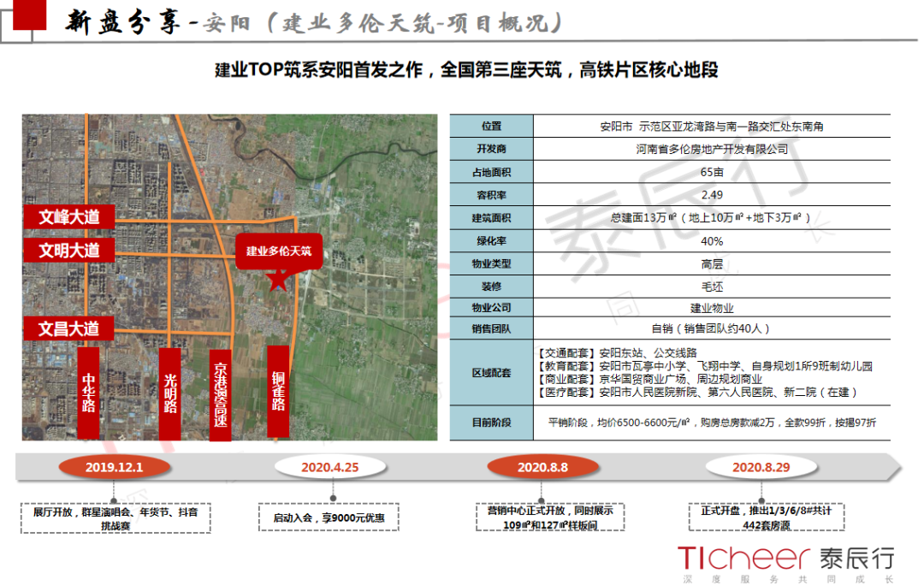Click the 物业公司 table header cell
This screenshot has height=585, width=924.
491,308
